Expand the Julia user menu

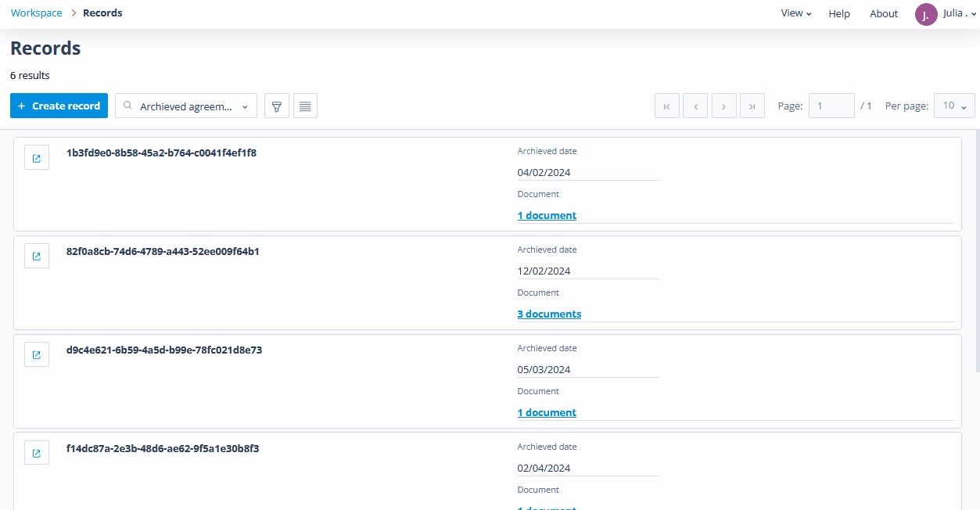click(x=960, y=13)
